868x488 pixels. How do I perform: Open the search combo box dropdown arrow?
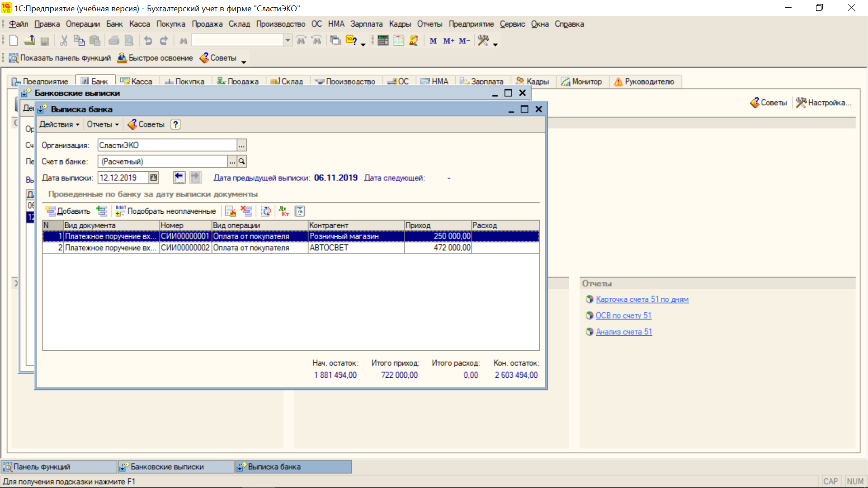pos(288,40)
